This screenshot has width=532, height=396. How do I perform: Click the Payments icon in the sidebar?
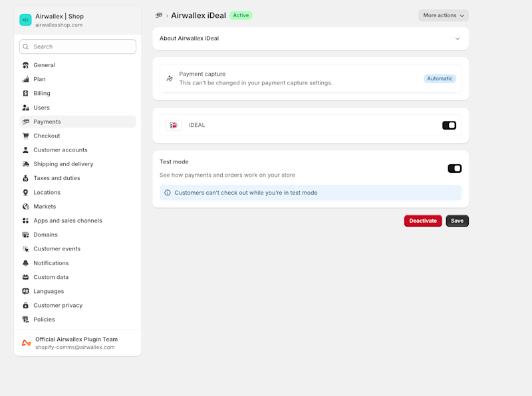pos(25,122)
